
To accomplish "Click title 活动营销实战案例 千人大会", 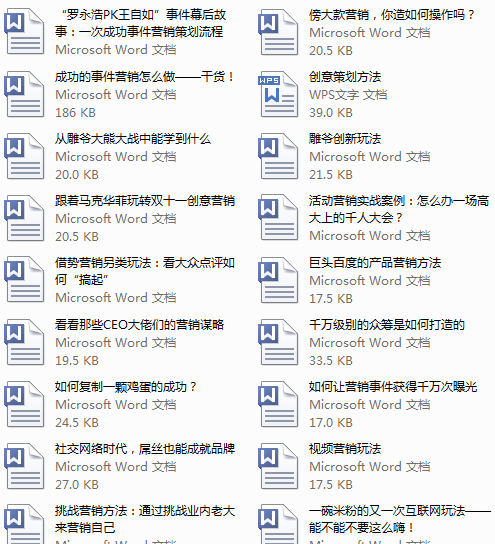I will [399, 209].
